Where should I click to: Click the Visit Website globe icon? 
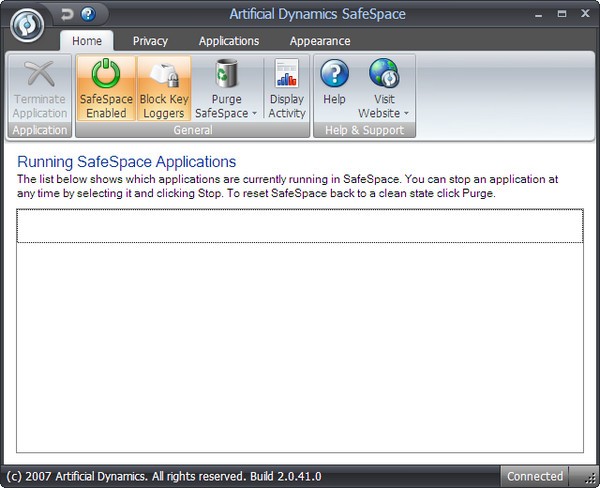(x=383, y=74)
